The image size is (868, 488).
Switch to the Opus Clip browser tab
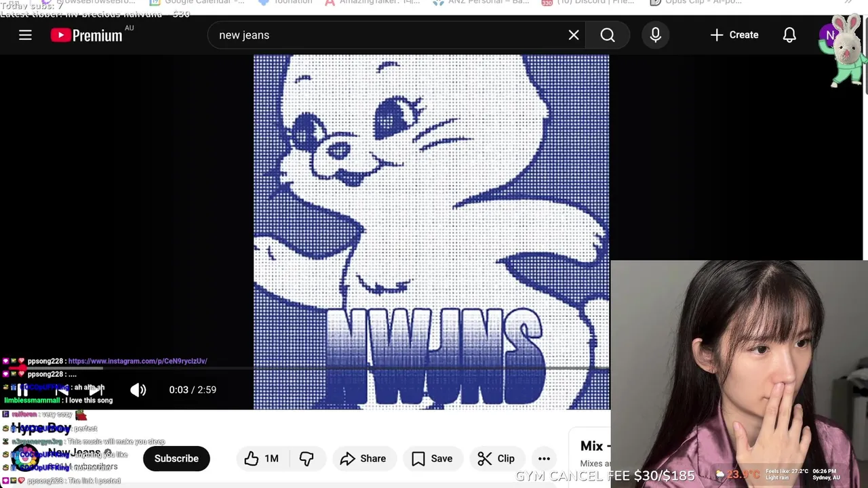[x=696, y=2]
